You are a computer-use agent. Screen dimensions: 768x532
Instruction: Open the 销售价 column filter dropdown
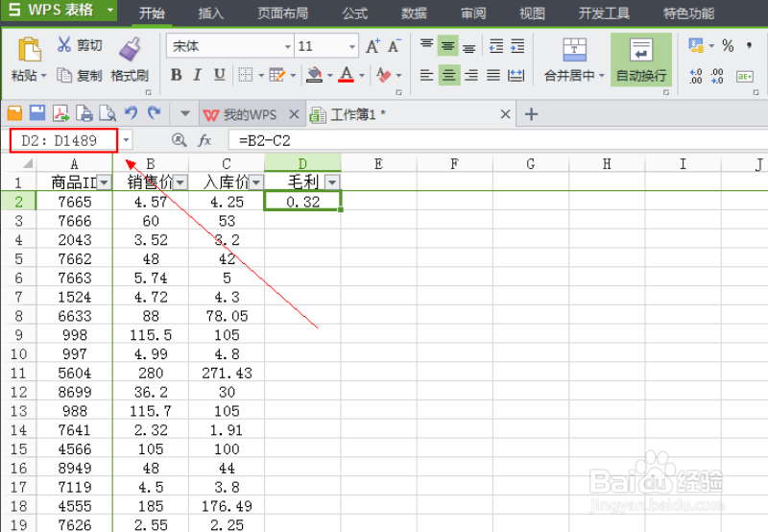click(180, 182)
